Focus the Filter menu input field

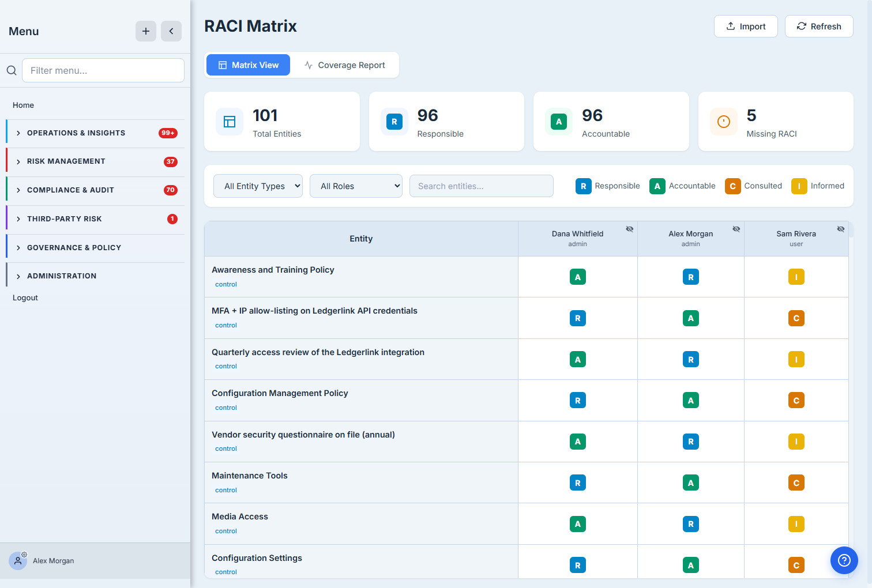103,70
